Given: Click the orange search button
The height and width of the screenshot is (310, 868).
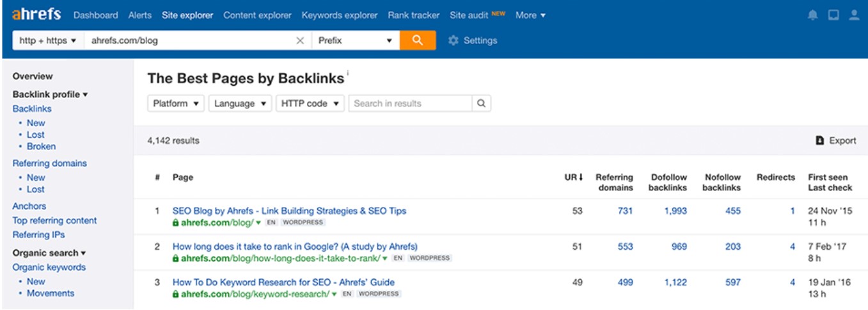Looking at the screenshot, I should pos(418,40).
